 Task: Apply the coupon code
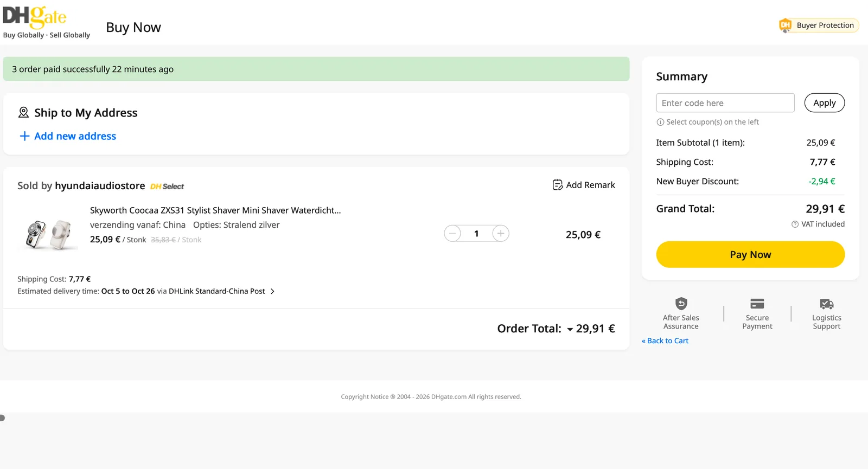pyautogui.click(x=825, y=103)
